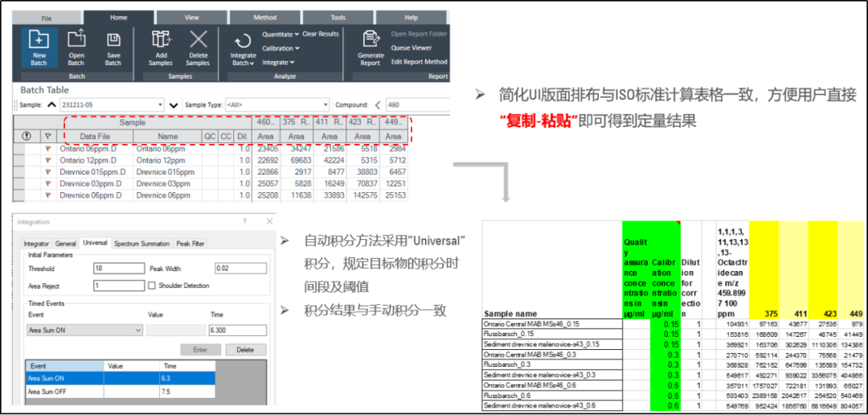Click the flag icon for Drevnice 06ppm.D
The height and width of the screenshot is (415, 868).
pyautogui.click(x=48, y=195)
